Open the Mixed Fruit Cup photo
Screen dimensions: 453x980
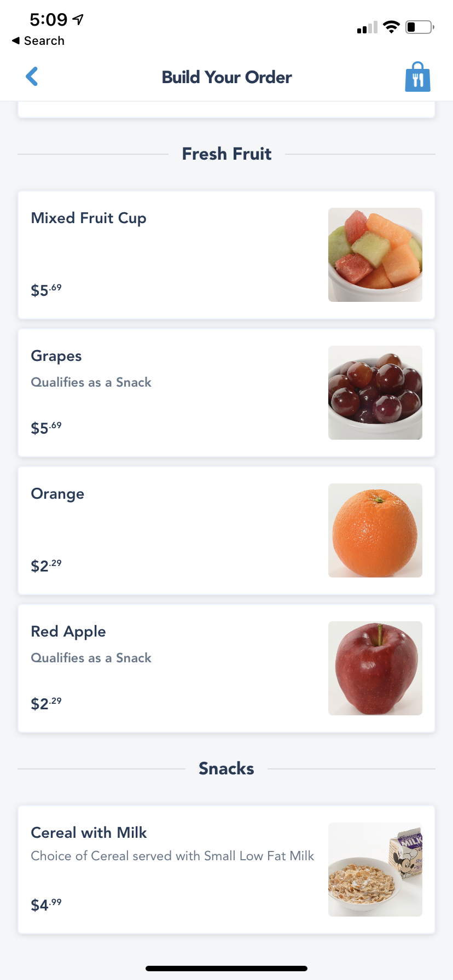(x=375, y=255)
